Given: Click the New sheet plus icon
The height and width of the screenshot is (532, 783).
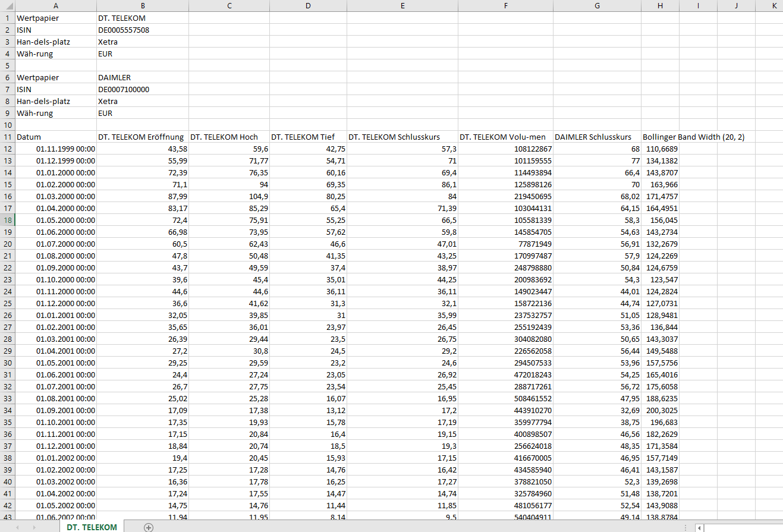Looking at the screenshot, I should [x=149, y=527].
